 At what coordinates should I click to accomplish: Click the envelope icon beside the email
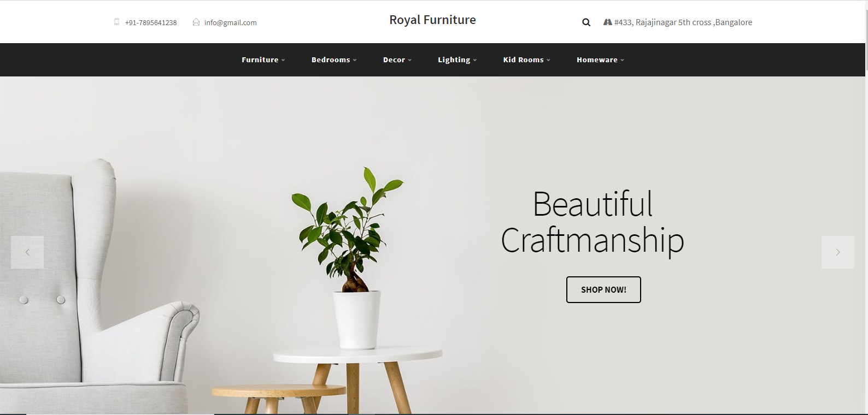click(x=196, y=22)
